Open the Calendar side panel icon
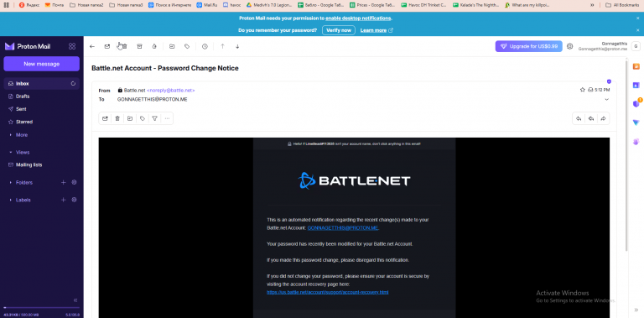The height and width of the screenshot is (318, 644). click(x=636, y=85)
